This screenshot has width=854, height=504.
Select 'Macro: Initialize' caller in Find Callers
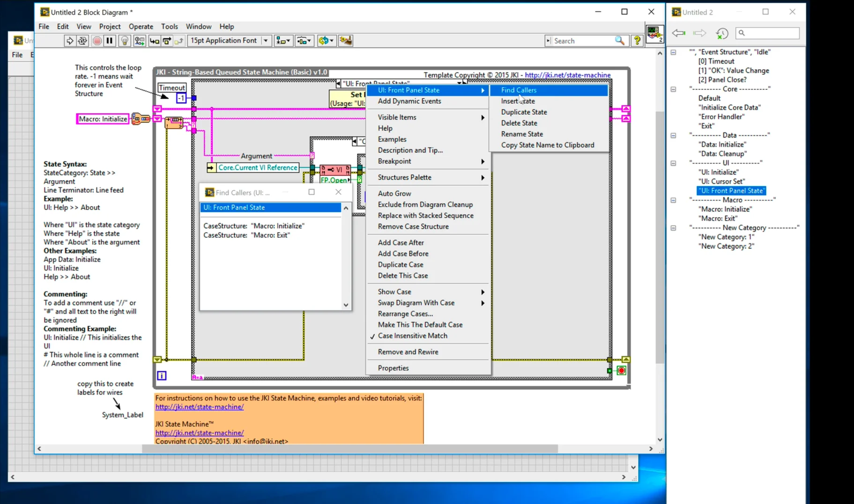pos(253,226)
